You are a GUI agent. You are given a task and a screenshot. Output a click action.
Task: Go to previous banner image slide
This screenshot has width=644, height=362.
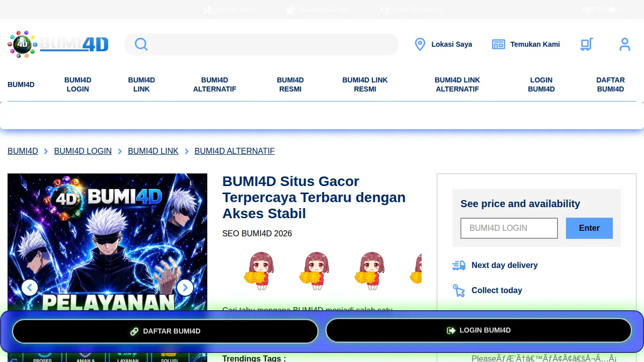coord(30,288)
